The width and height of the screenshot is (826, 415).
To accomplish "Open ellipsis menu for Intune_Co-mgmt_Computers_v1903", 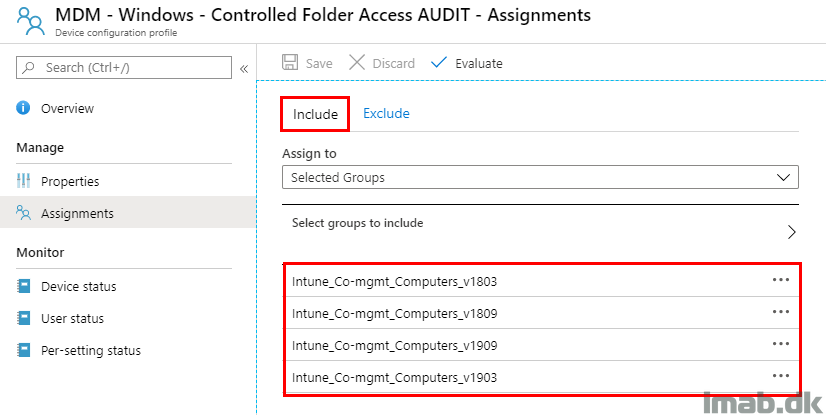I will coord(781,376).
